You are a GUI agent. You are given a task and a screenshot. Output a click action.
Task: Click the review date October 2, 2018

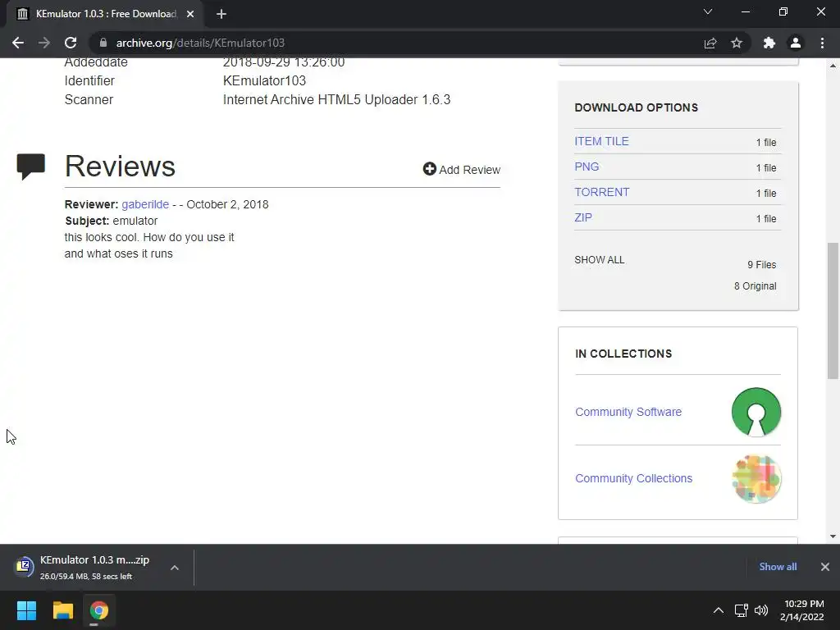pos(227,204)
